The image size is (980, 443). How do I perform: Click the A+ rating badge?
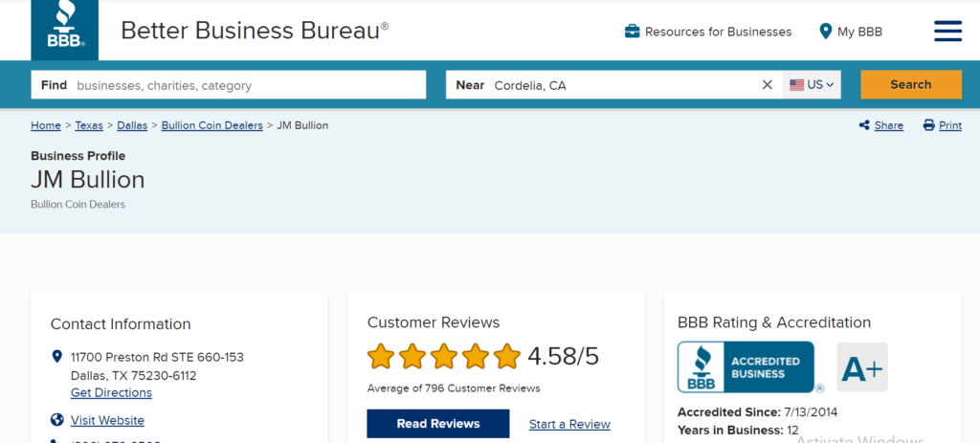862,367
